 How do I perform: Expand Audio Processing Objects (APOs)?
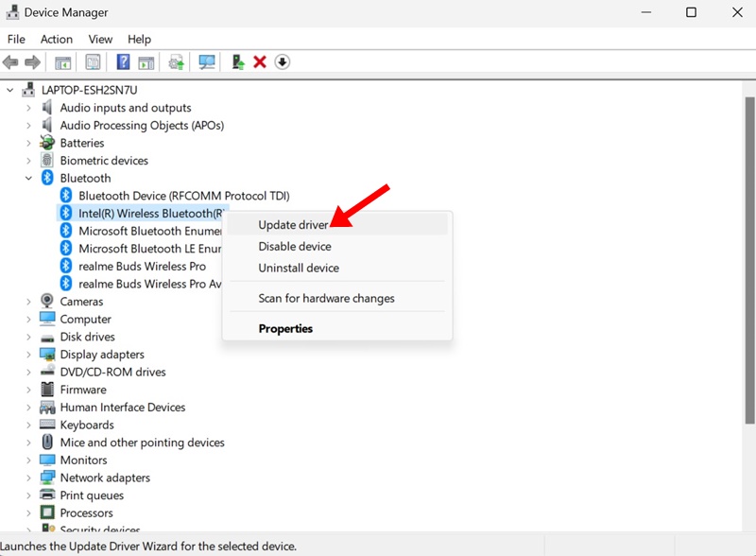(x=29, y=126)
